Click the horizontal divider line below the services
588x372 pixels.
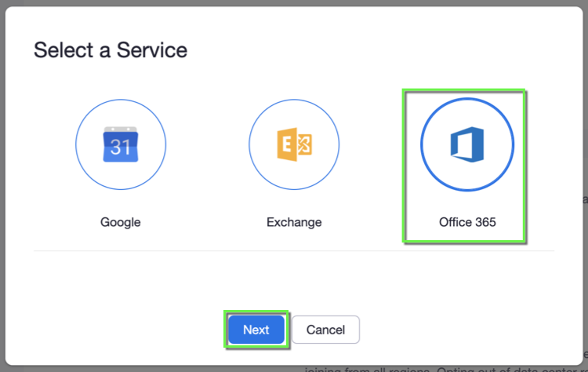pos(294,251)
